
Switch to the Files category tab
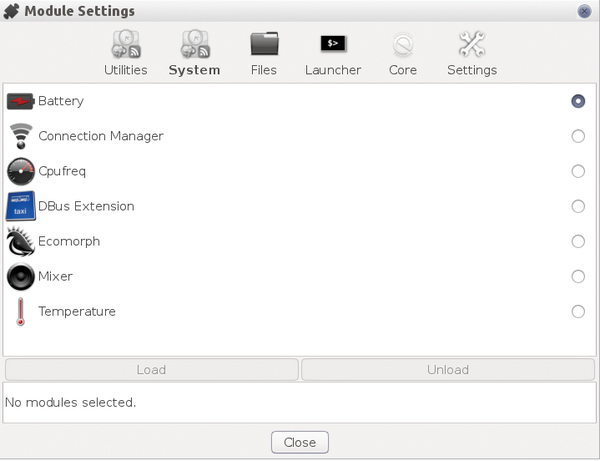click(x=264, y=54)
